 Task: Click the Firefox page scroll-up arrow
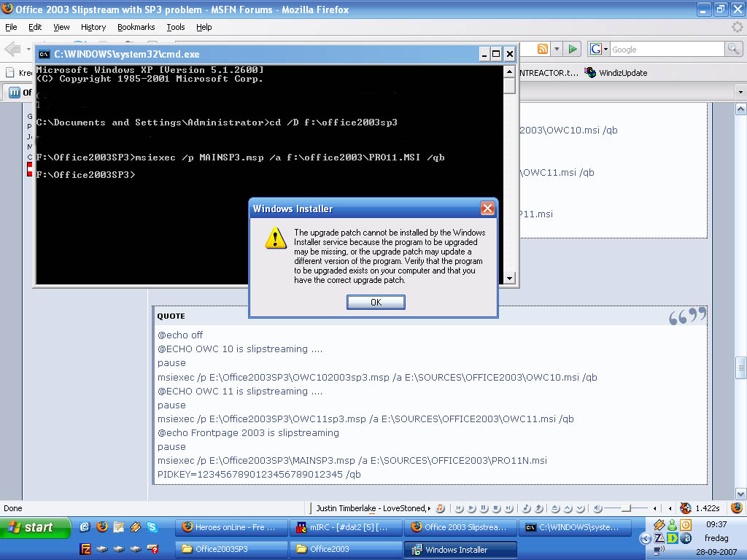740,109
